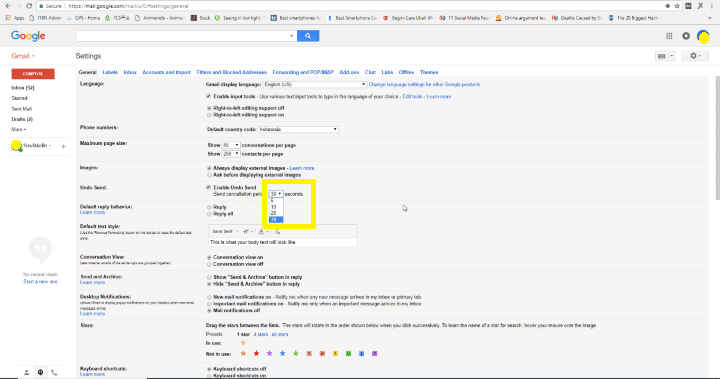Click the blue star not in use
The width and height of the screenshot is (720, 379).
(x=283, y=353)
